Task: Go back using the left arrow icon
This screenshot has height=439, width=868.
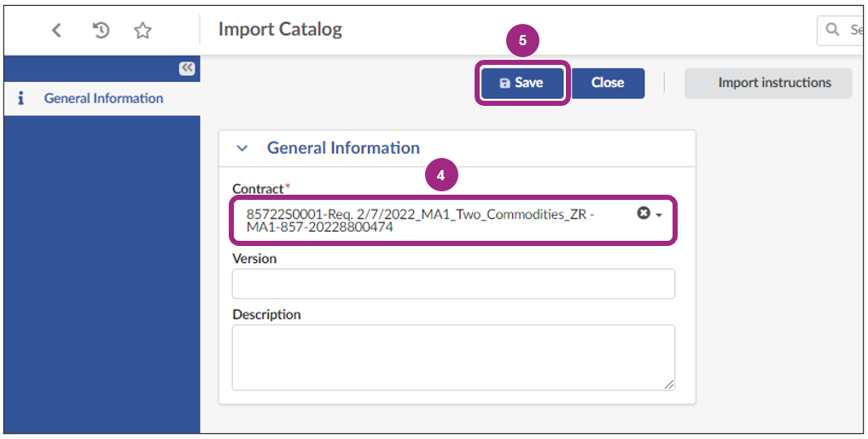Action: click(56, 30)
